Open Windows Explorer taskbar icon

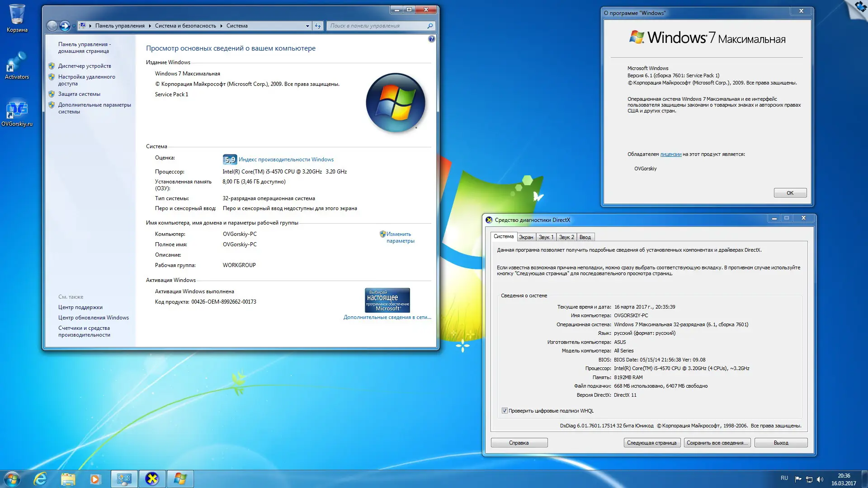(68, 479)
